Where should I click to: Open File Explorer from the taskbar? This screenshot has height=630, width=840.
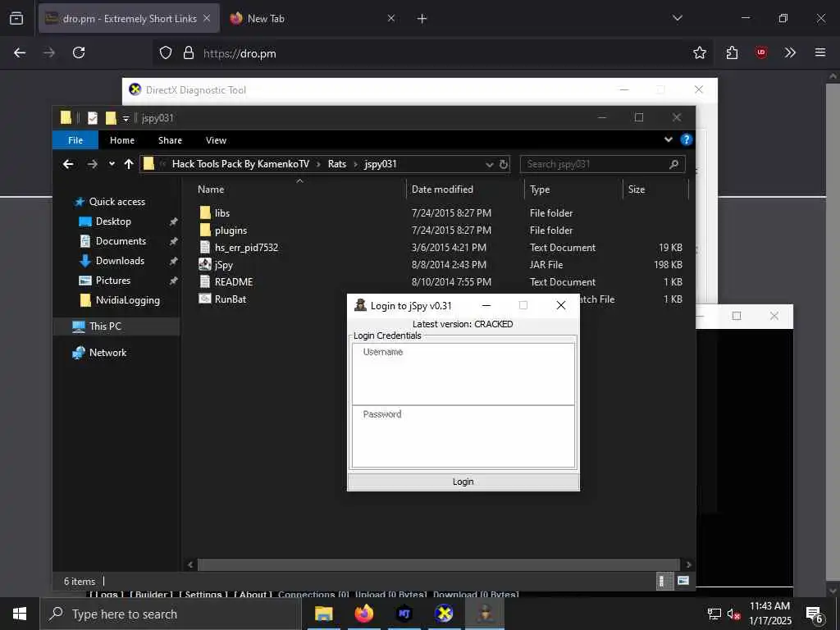click(323, 614)
